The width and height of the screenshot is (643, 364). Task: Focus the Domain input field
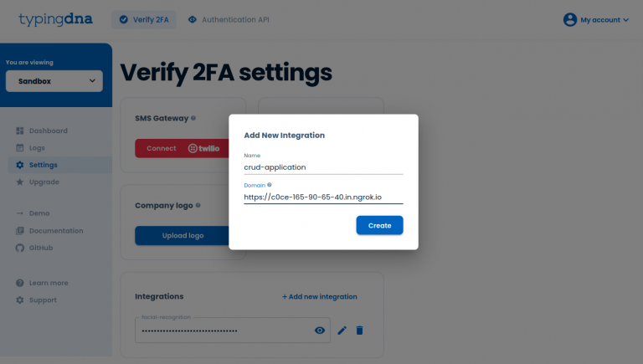point(323,197)
